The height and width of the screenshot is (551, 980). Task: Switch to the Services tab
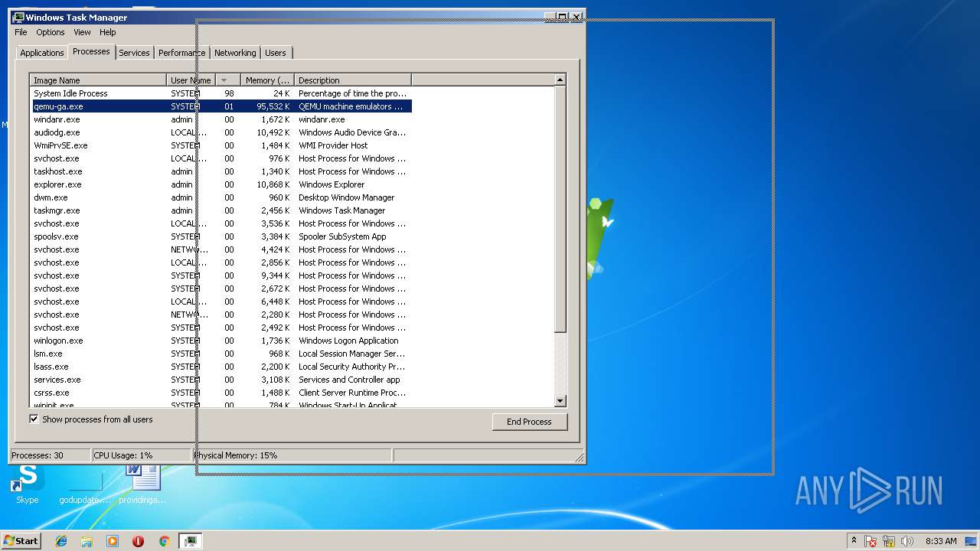[x=134, y=53]
